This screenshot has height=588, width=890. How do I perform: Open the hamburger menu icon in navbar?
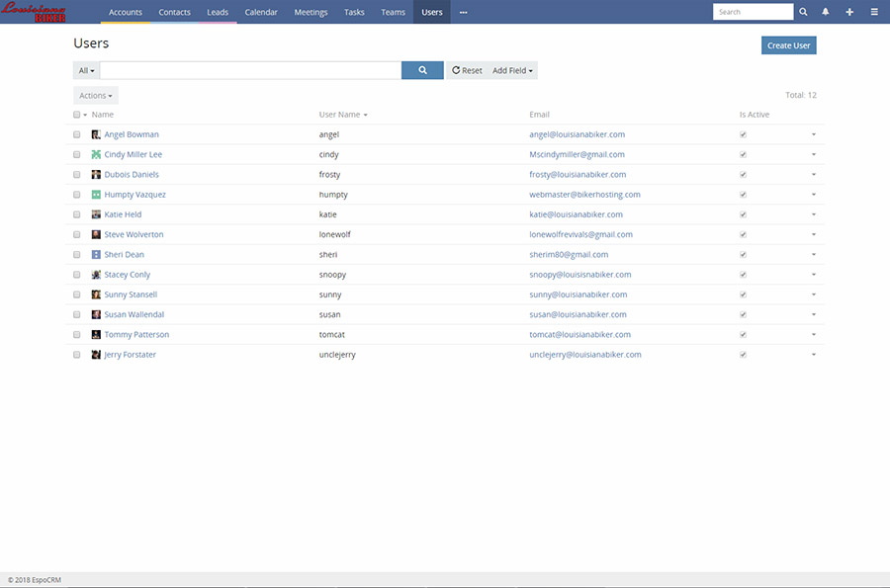click(x=873, y=12)
